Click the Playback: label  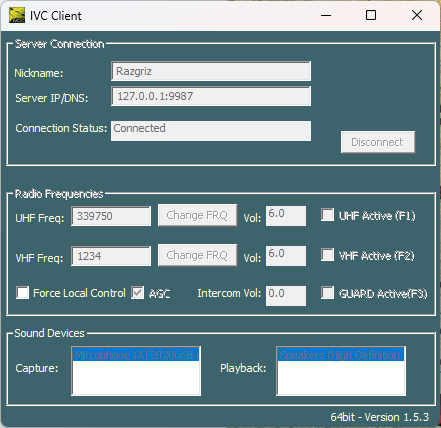pos(243,368)
